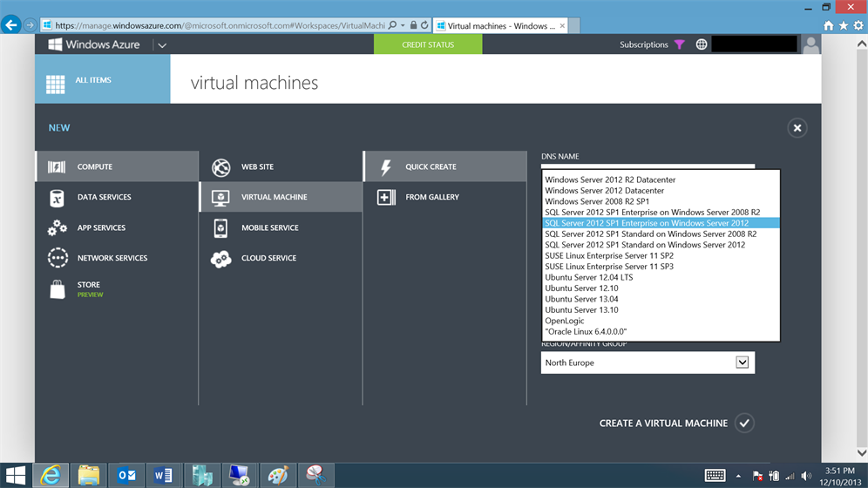The width and height of the screenshot is (868, 488).
Task: Select FROM GALLERY option
Action: (x=445, y=197)
